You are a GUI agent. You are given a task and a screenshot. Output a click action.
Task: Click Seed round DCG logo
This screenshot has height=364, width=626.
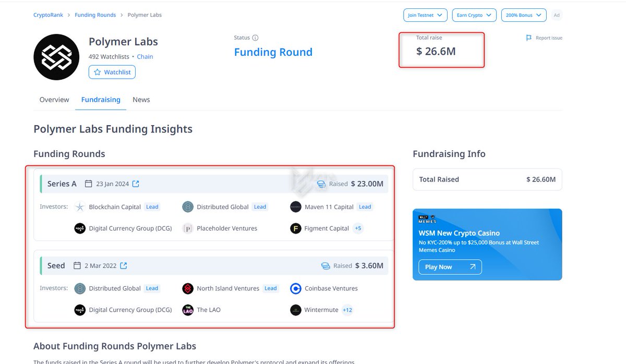point(80,310)
